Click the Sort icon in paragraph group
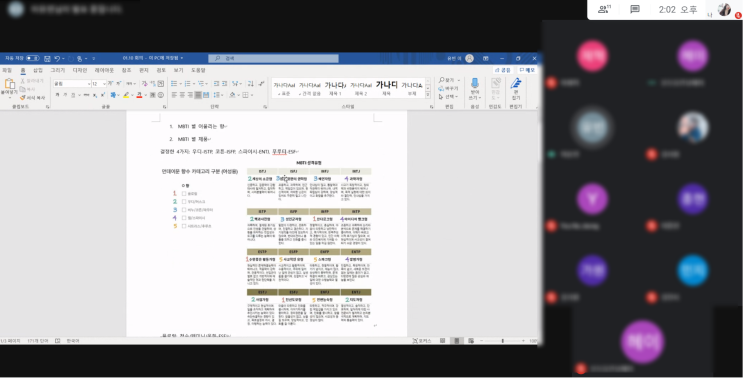The image size is (743, 379). (250, 83)
